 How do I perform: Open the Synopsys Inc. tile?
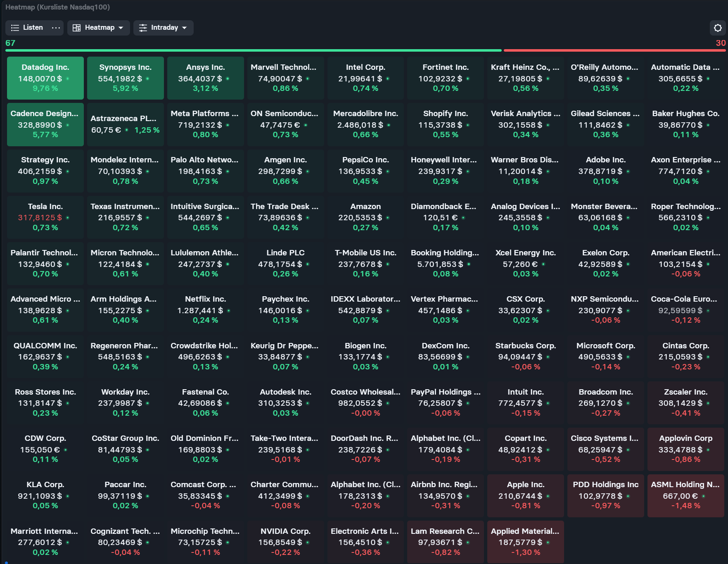coord(126,78)
